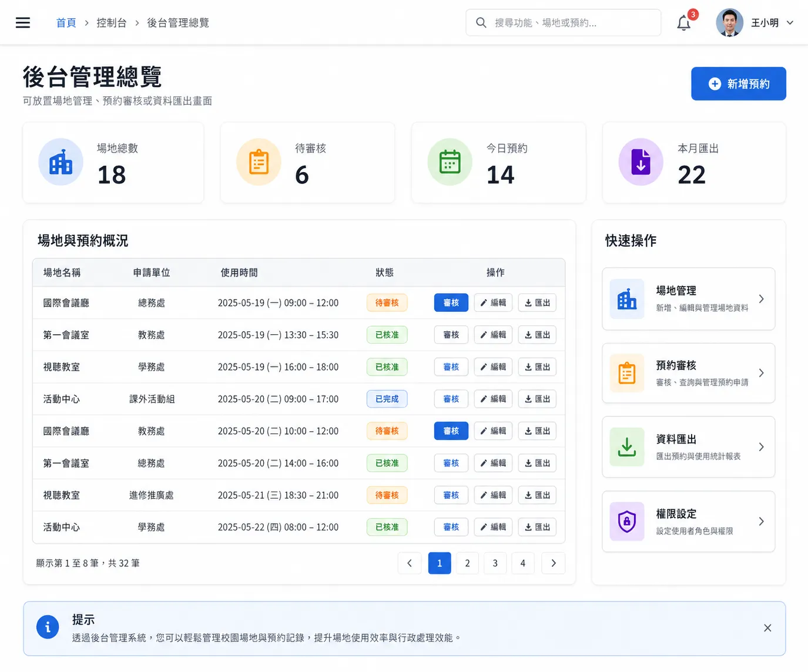Click 已完成 status badge of 活動中心 row
This screenshot has height=672, width=808.
point(387,399)
